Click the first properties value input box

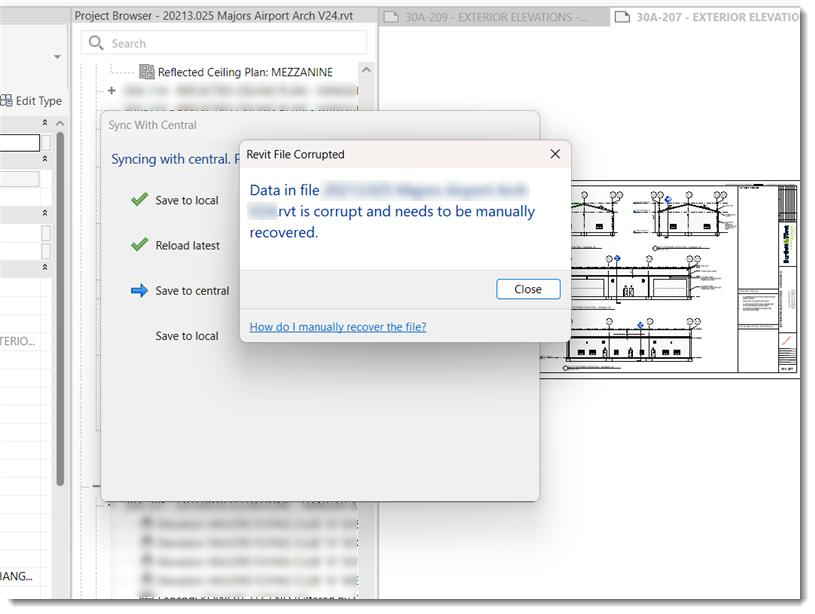point(19,142)
